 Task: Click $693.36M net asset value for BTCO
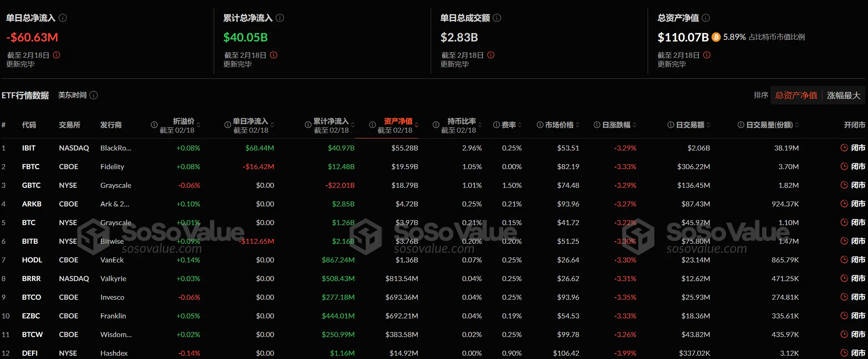click(x=402, y=297)
